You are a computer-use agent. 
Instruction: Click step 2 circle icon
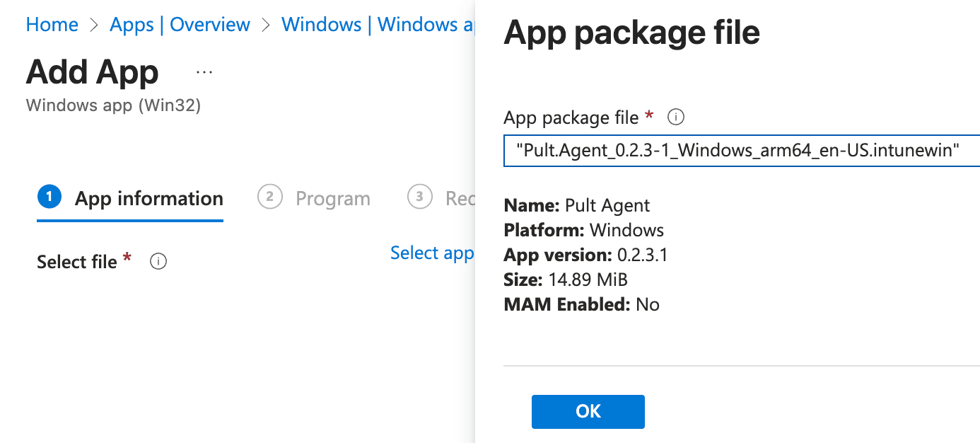(x=270, y=197)
